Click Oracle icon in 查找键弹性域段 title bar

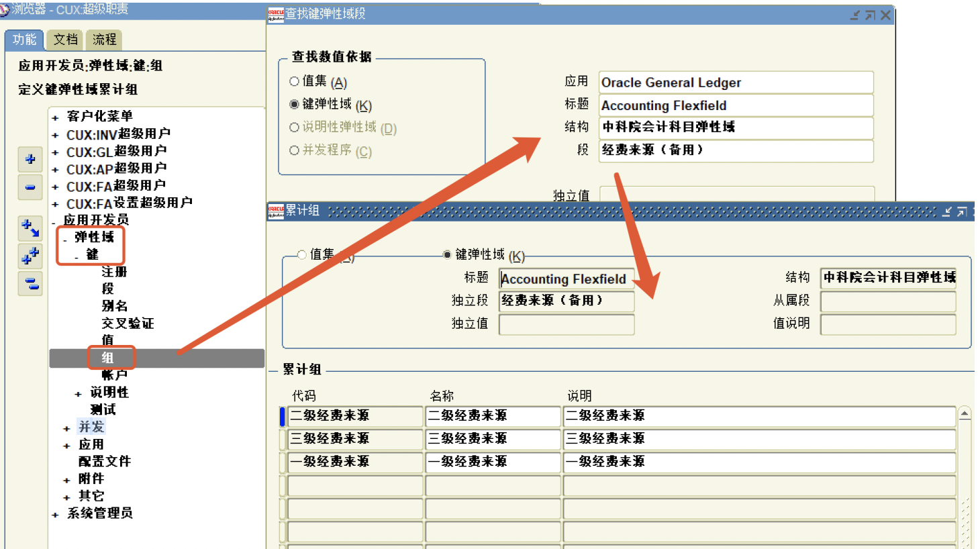(276, 14)
